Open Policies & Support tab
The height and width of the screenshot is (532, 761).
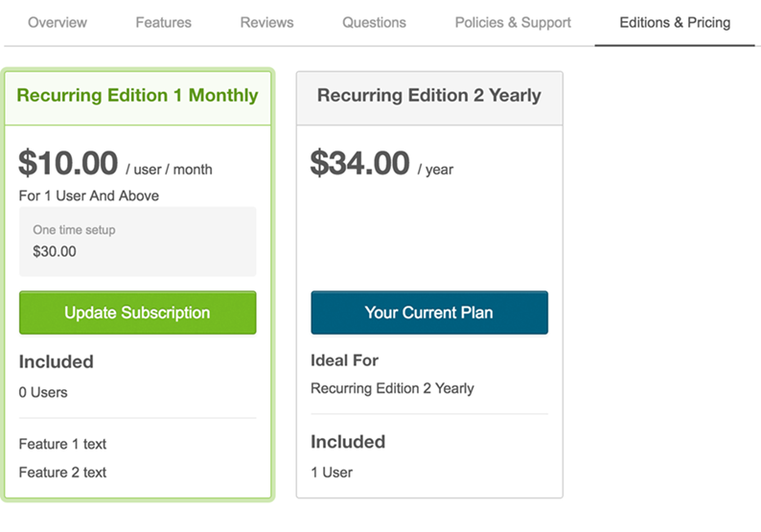coord(513,22)
